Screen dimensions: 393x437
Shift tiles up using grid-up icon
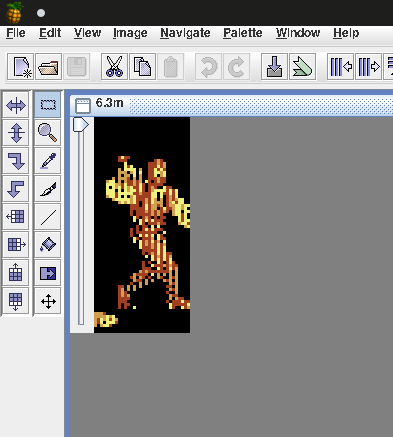(x=16, y=273)
